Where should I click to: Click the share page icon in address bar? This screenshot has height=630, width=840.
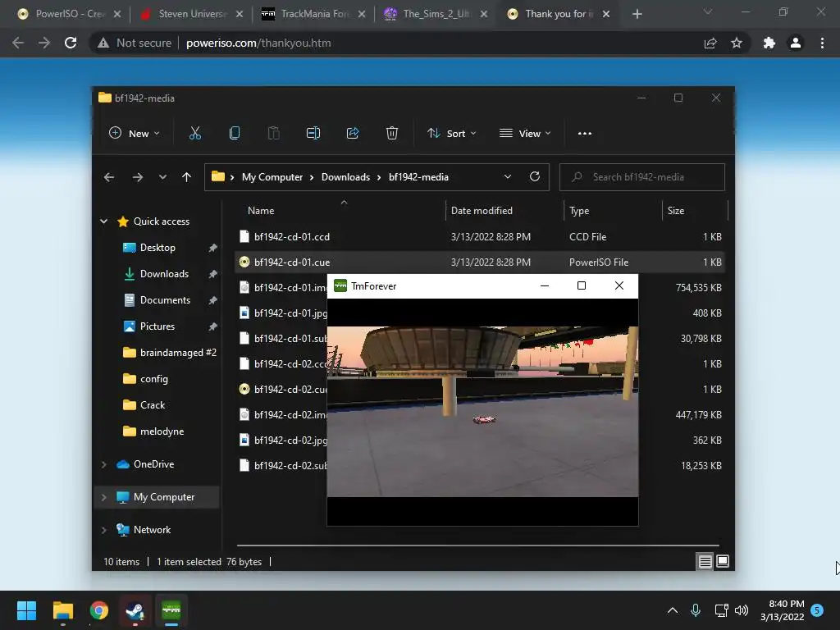point(710,43)
